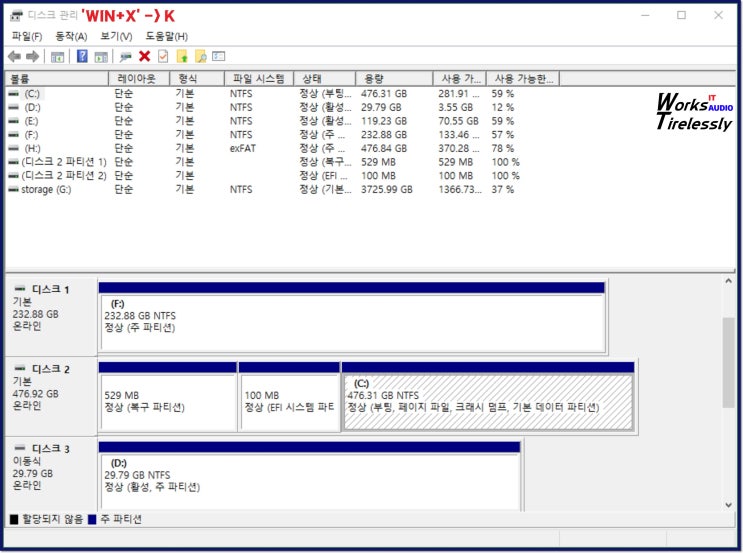Click the Forward arrow toolbar icon

(x=32, y=57)
